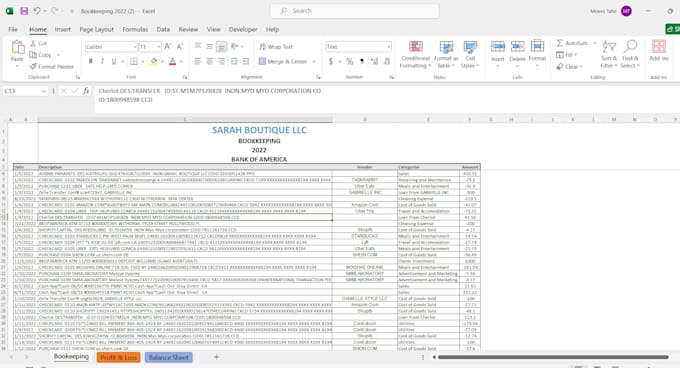
Task: Open the Add-ins pane
Action: [659, 51]
